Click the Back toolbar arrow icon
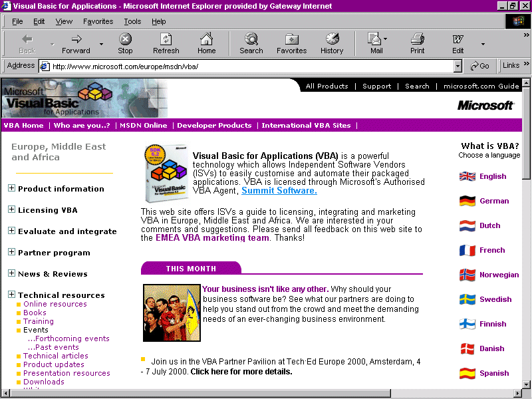This screenshot has height=399, width=532. (27, 39)
